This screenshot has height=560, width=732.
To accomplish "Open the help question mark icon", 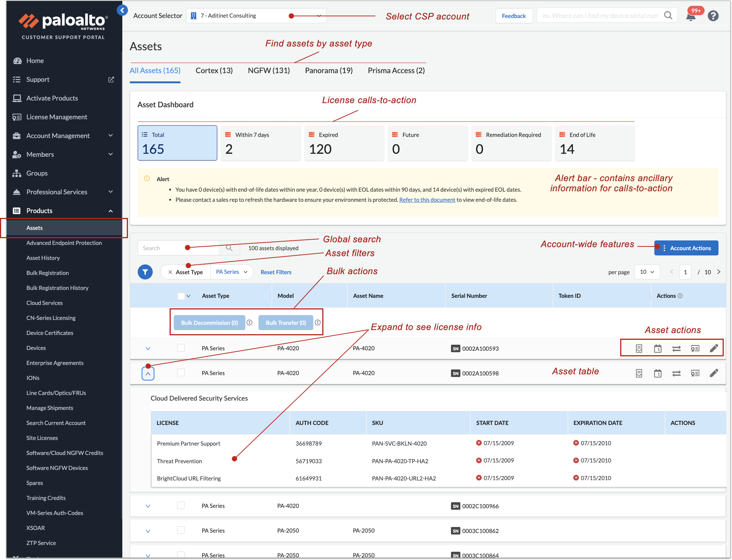I will tap(713, 16).
